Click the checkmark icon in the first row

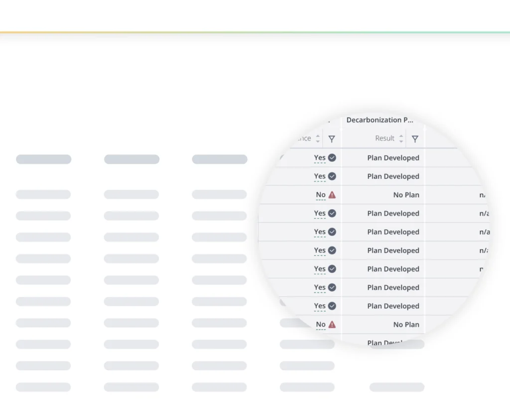(x=332, y=158)
